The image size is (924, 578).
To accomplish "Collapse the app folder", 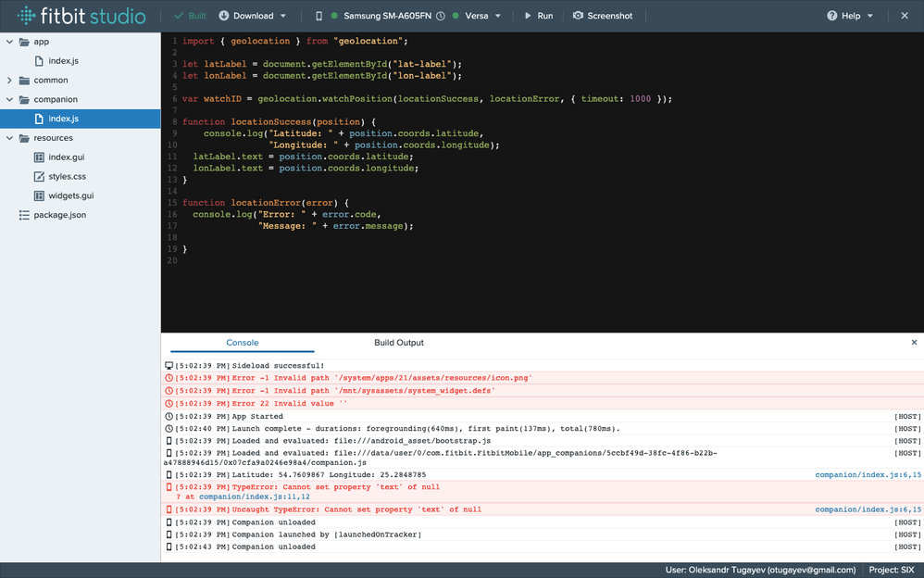I will pyautogui.click(x=11, y=42).
